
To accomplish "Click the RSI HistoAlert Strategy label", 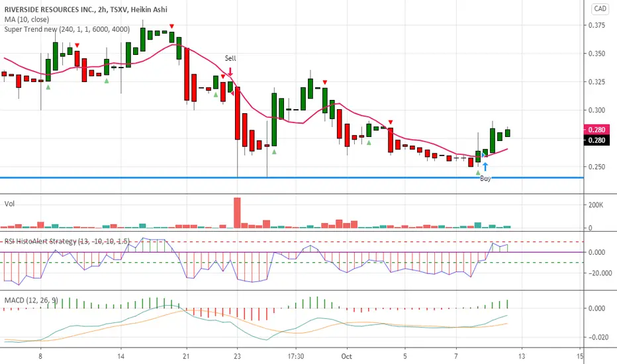I will click(x=67, y=241).
